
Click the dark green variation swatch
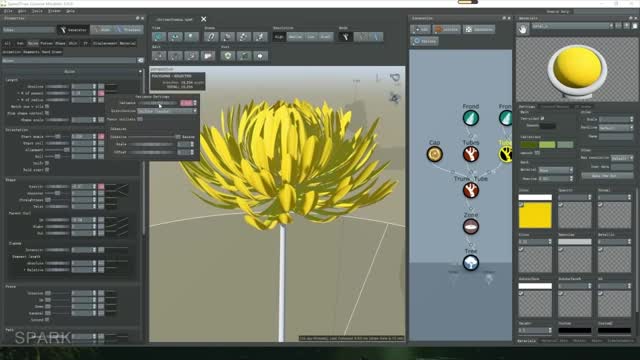(x=529, y=144)
